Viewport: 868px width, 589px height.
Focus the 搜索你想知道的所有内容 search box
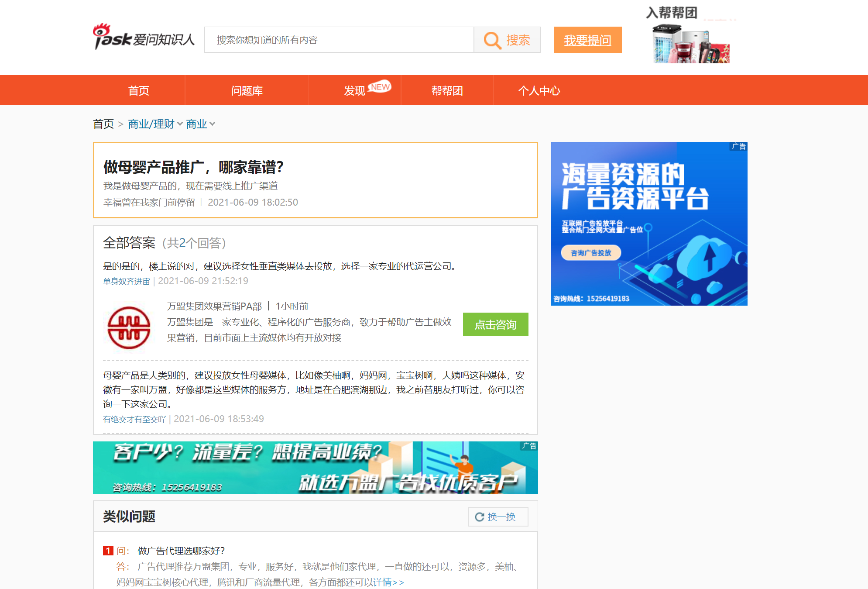pyautogui.click(x=339, y=40)
